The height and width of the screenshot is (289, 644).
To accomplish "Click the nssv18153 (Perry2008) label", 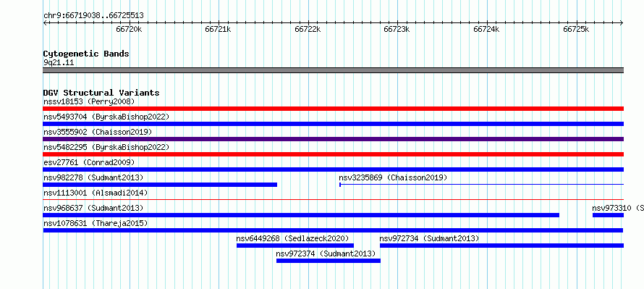I will point(89,101).
